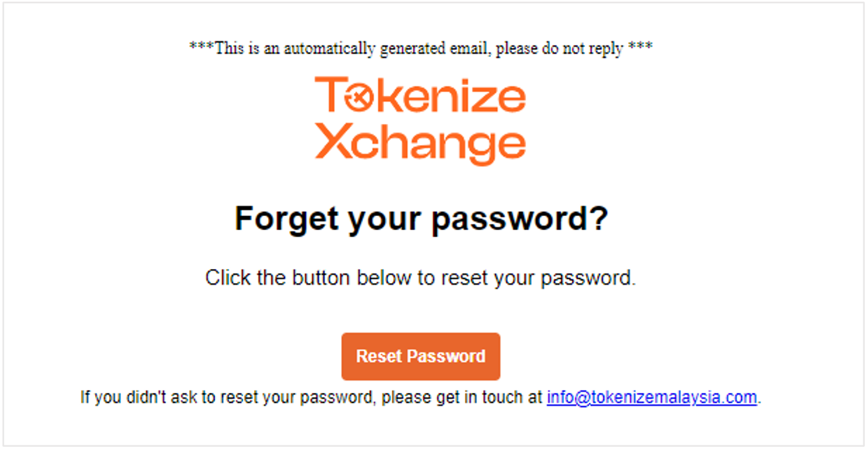Click the reset instruction sentence below heading

(x=421, y=278)
